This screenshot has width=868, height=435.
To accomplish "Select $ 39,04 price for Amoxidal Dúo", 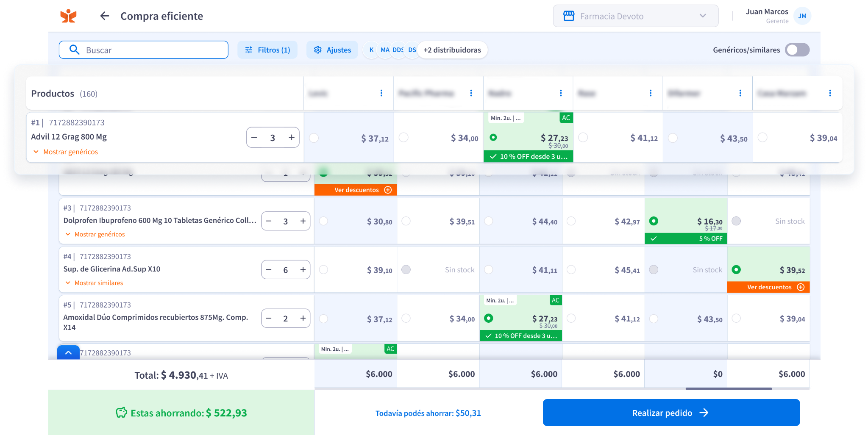I will (736, 318).
